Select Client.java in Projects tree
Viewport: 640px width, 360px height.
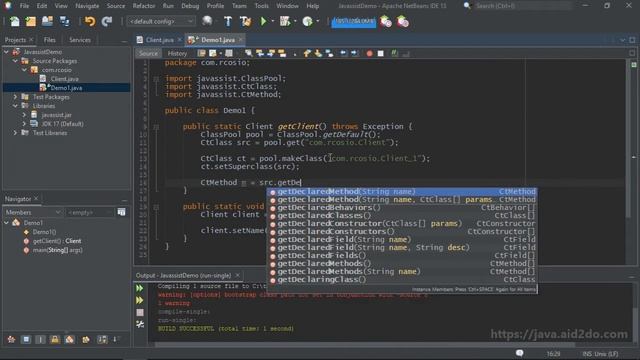click(x=64, y=79)
